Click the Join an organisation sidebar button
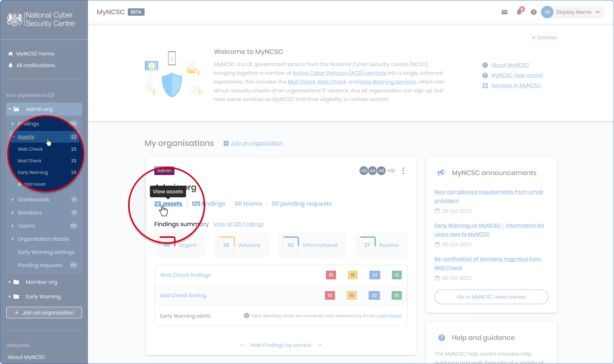614x364 pixels. [x=44, y=313]
